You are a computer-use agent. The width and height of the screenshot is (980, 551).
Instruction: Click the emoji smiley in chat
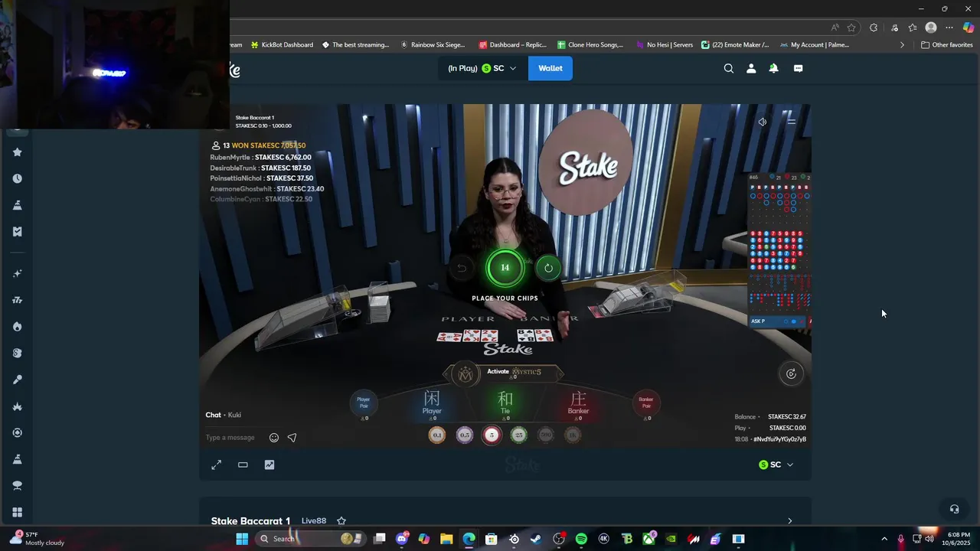pyautogui.click(x=274, y=438)
